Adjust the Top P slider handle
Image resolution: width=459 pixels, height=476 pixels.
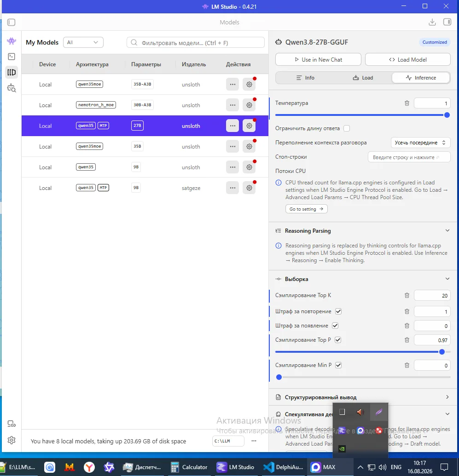point(442,352)
